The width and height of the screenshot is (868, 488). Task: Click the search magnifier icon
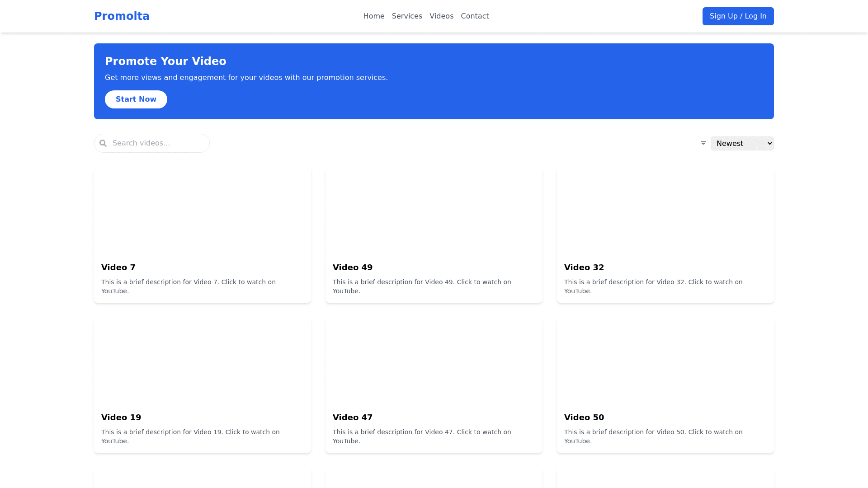pyautogui.click(x=103, y=143)
